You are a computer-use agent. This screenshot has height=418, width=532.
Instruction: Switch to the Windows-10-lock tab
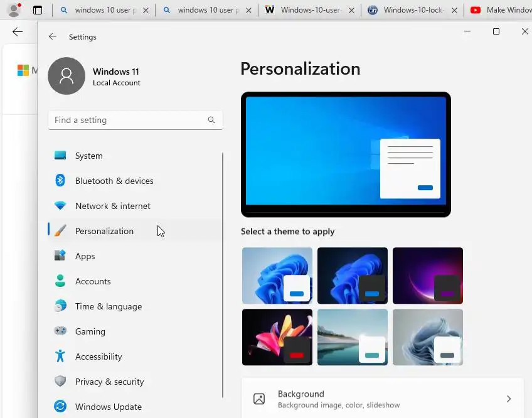tap(412, 10)
